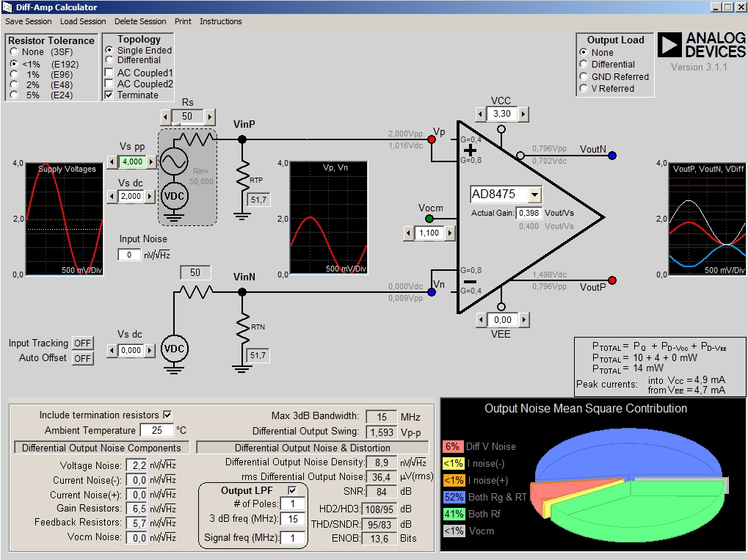Select Differential topology
Screen dimensions: 748x560
pyautogui.click(x=109, y=59)
